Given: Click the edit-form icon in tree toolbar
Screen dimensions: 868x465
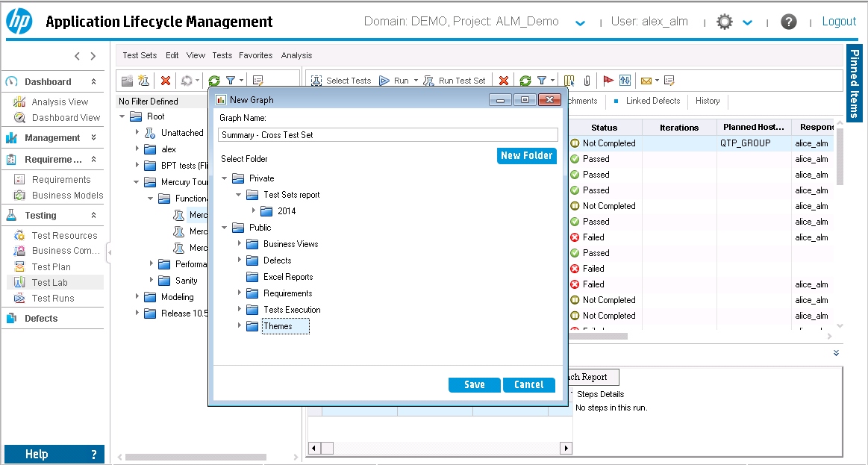Looking at the screenshot, I should click(x=257, y=81).
